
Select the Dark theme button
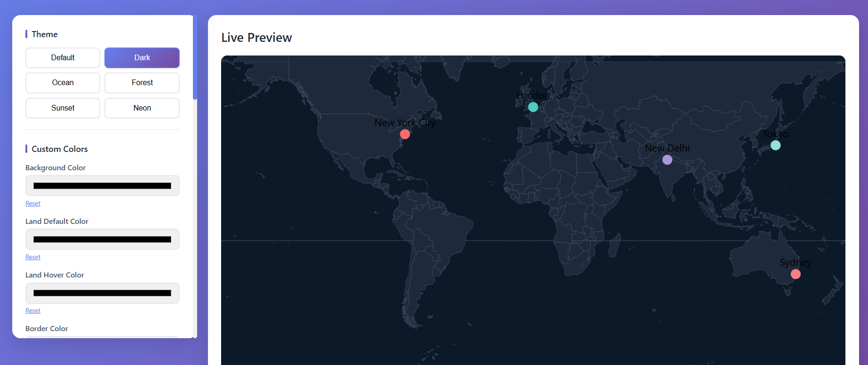pos(142,58)
